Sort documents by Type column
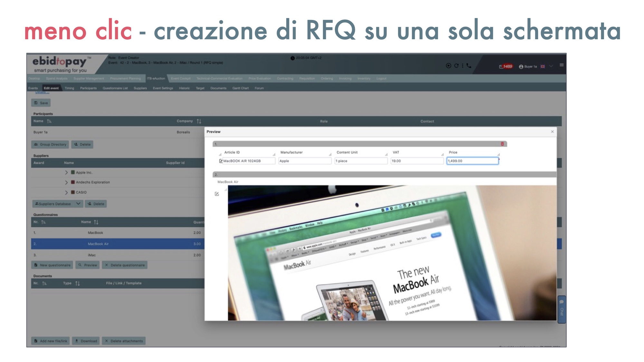644x362 pixels. 77,283
